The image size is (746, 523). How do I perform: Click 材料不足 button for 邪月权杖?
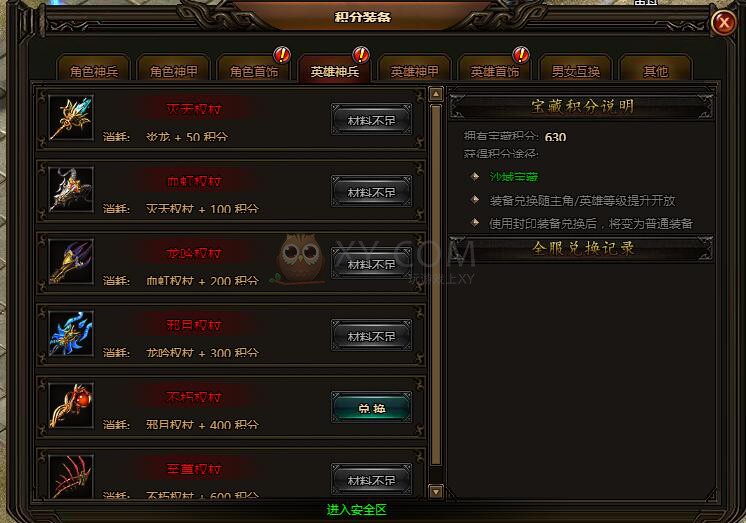372,336
